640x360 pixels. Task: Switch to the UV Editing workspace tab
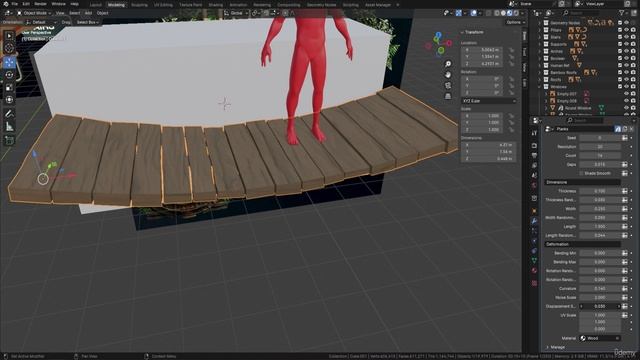(x=163, y=5)
